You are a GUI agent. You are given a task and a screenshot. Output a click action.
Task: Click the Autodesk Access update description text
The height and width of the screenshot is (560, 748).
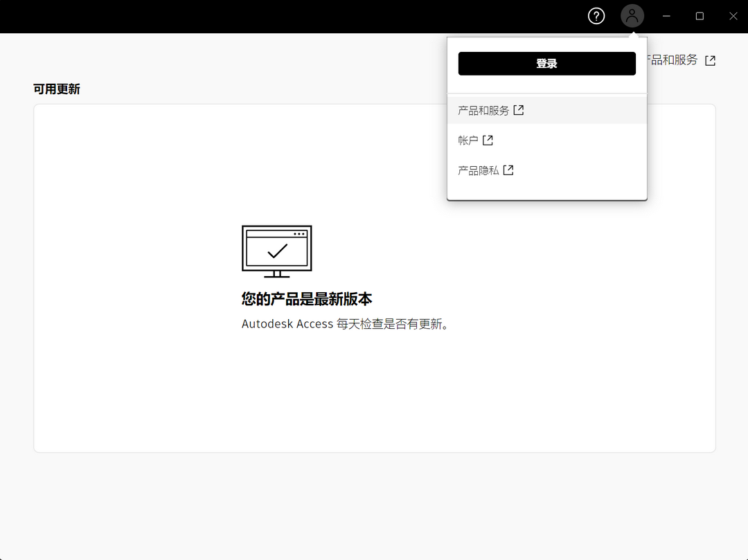345,323
